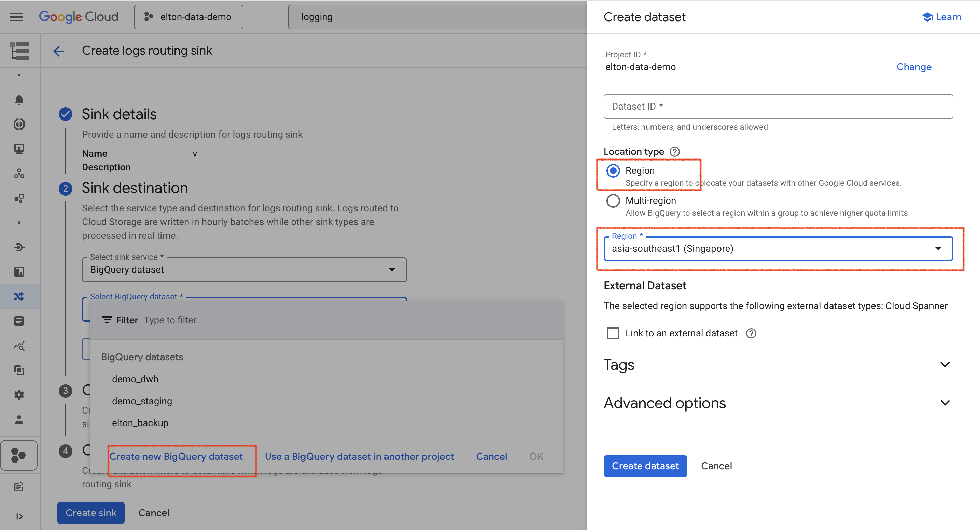Choose demo_staging from BigQuery datasets
The image size is (980, 530).
pos(142,401)
